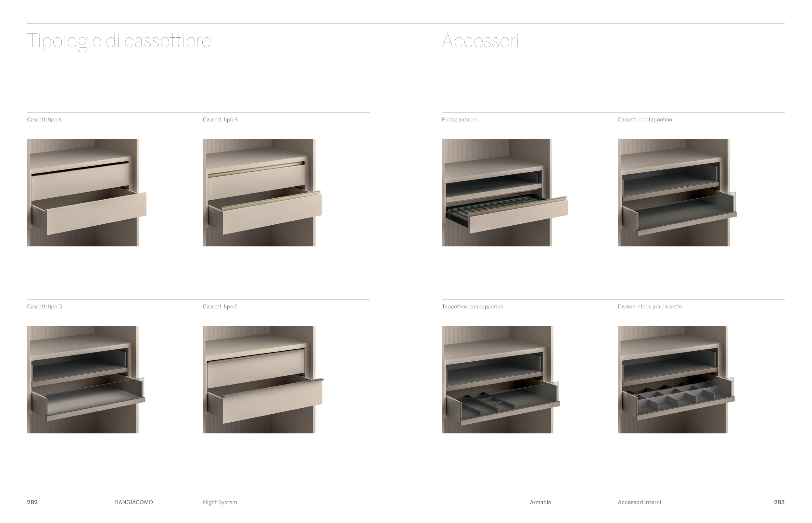This screenshot has width=812, height=523.
Task: Click the Cassetti tipo A drawer image
Action: click(86, 192)
